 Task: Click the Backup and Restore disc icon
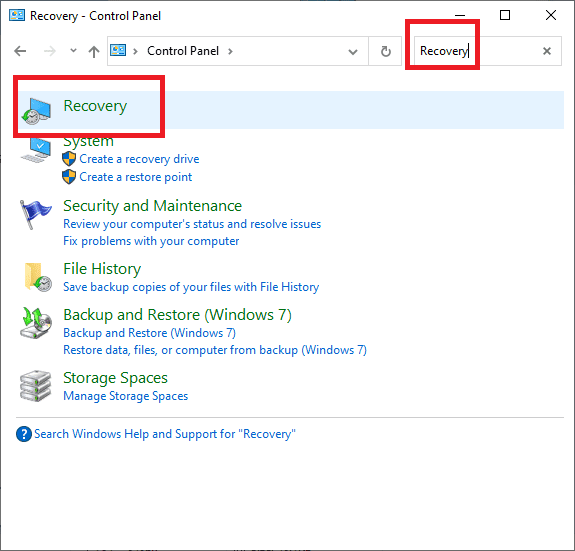pos(36,323)
